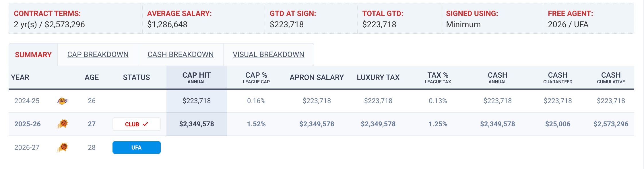Image resolution: width=644 pixels, height=169 pixels.
Task: Click the CLUB option status badge
Action: 136,124
